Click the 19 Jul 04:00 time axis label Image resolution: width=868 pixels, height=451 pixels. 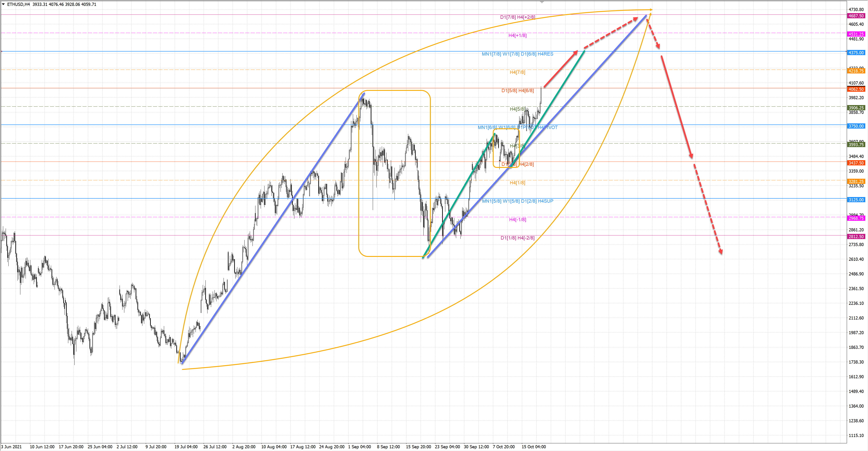pos(186,447)
